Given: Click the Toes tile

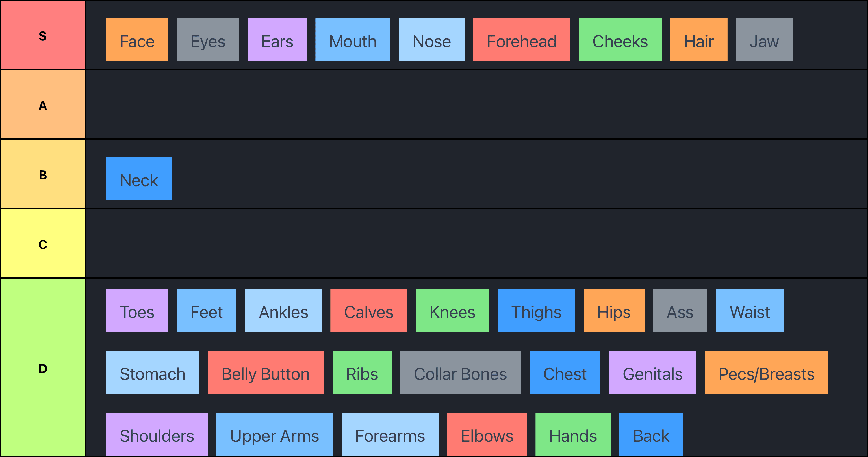Looking at the screenshot, I should click(137, 310).
